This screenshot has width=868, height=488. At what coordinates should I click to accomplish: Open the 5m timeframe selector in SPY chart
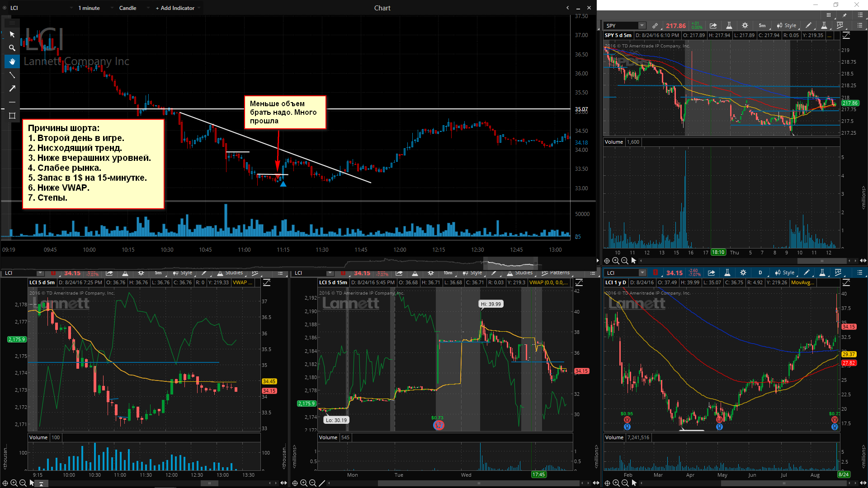click(762, 26)
